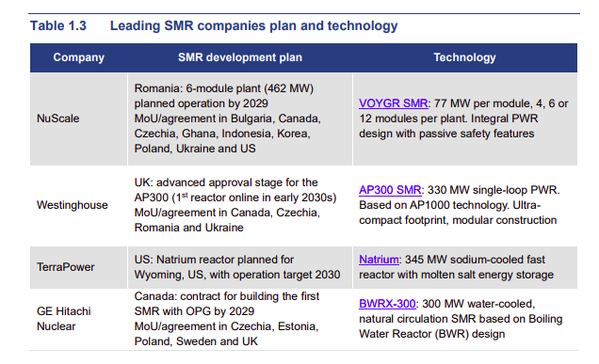Open the AP300 SMR link
The width and height of the screenshot is (599, 364).
390,190
